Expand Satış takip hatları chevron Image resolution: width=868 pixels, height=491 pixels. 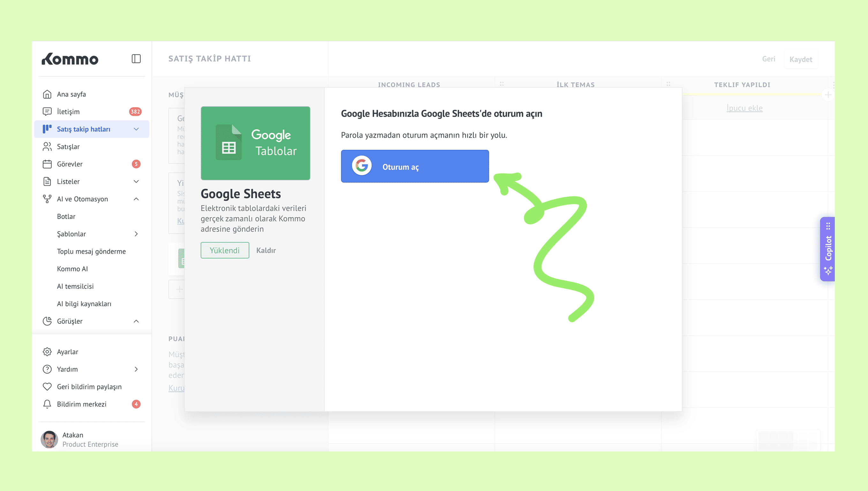click(x=136, y=129)
